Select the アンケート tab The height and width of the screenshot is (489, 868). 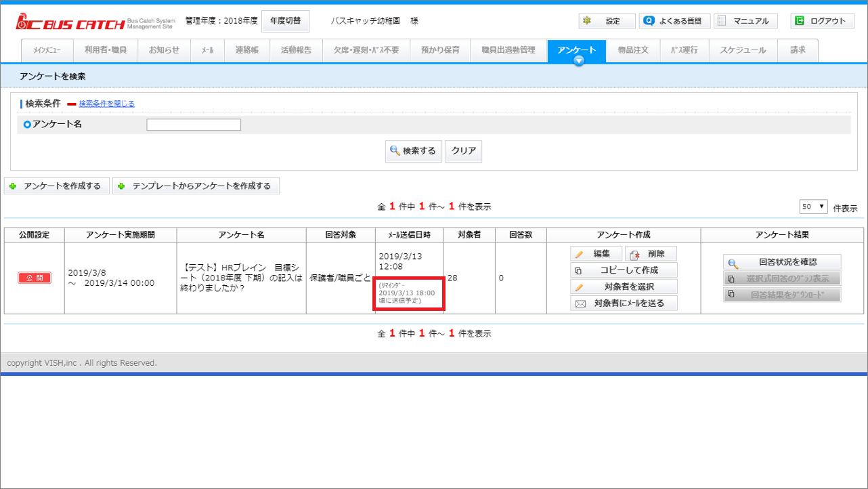[x=577, y=50]
